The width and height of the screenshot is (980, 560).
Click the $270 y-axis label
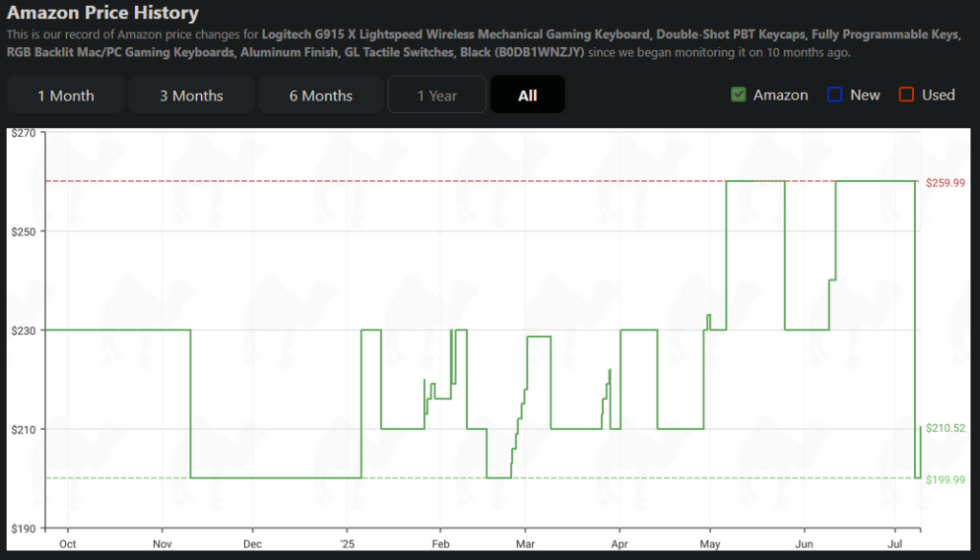pyautogui.click(x=24, y=132)
